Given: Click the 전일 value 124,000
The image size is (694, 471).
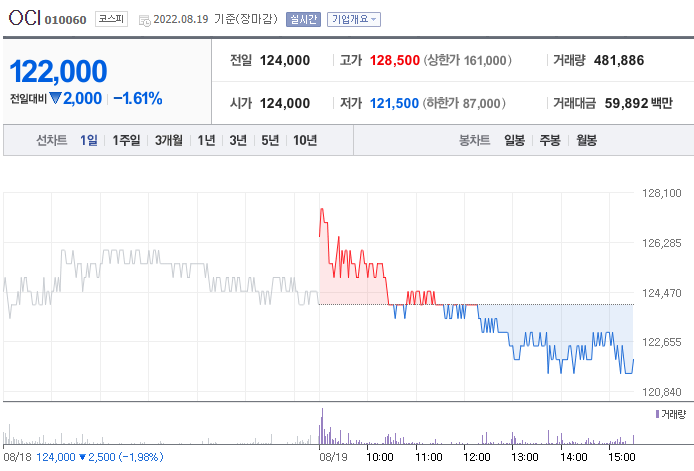Looking at the screenshot, I should click(x=285, y=60).
